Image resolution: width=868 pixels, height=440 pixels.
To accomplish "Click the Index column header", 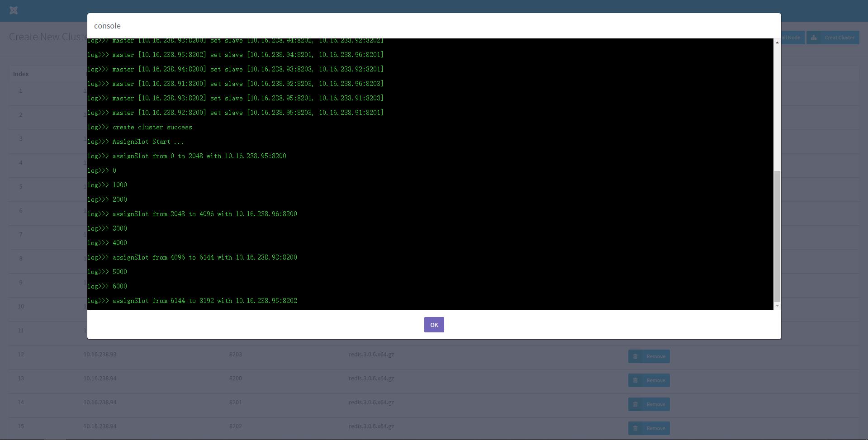I will pyautogui.click(x=21, y=74).
